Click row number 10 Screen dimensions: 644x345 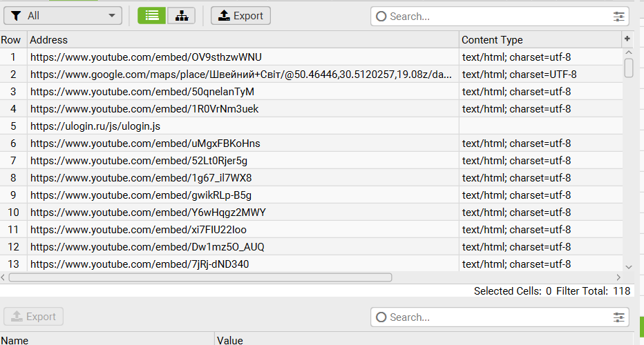click(x=14, y=212)
